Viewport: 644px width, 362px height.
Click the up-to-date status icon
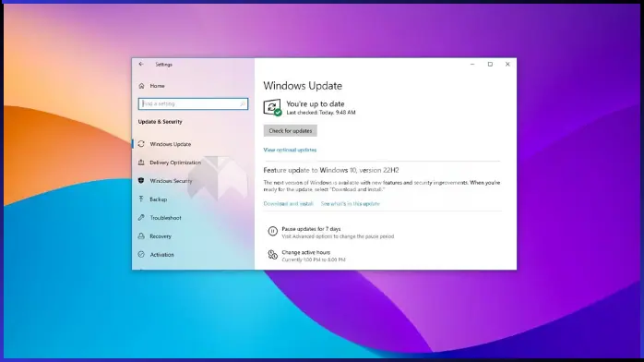point(272,108)
